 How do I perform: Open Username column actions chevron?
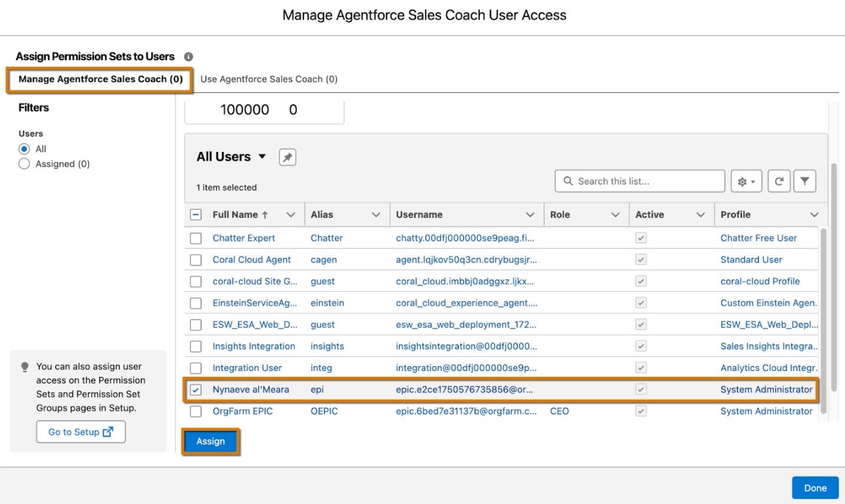point(530,215)
